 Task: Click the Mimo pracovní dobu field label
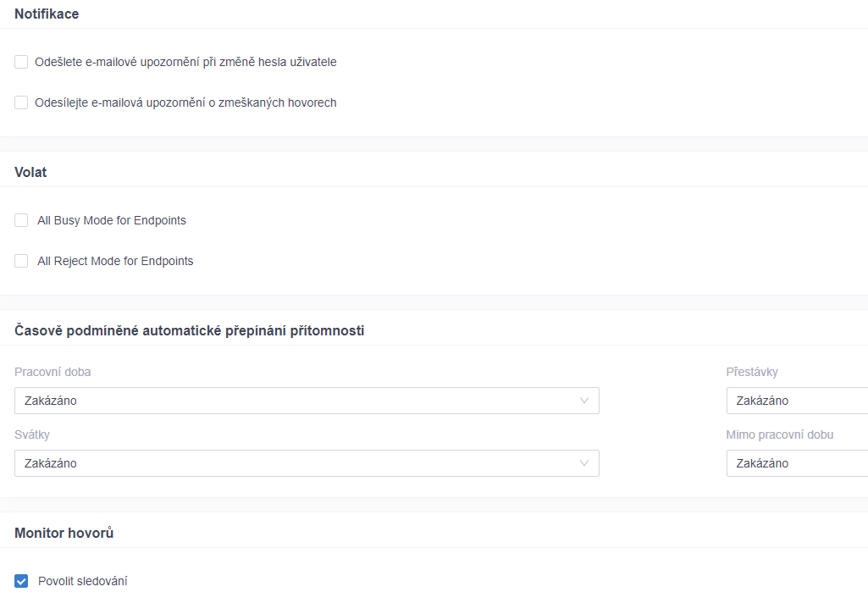(779, 434)
